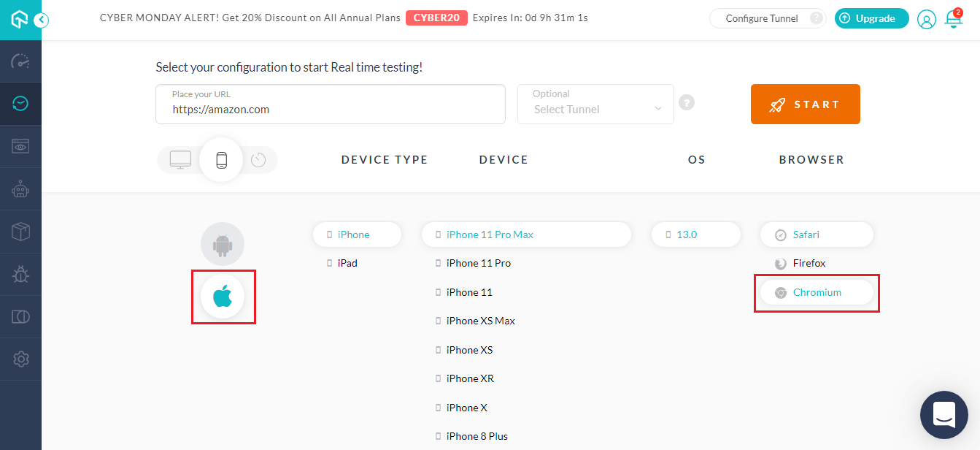980x450 pixels.
Task: Open the visual testing eye sidebar icon
Action: (20, 147)
